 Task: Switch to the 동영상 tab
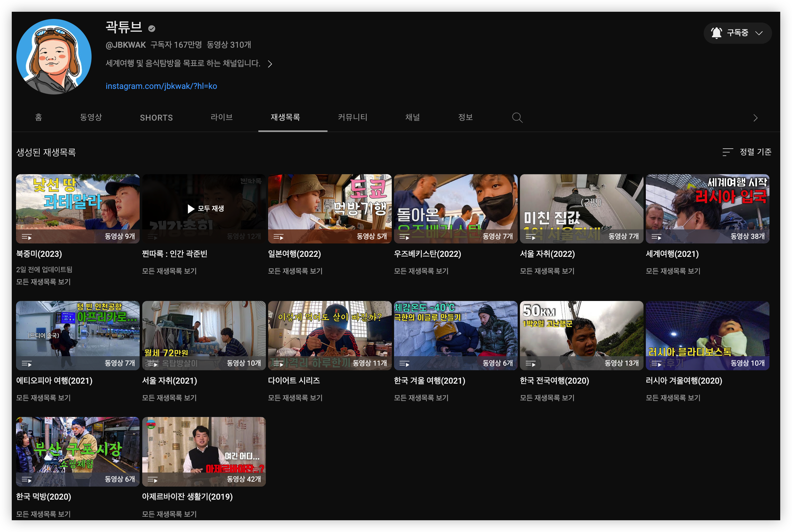[x=91, y=117]
